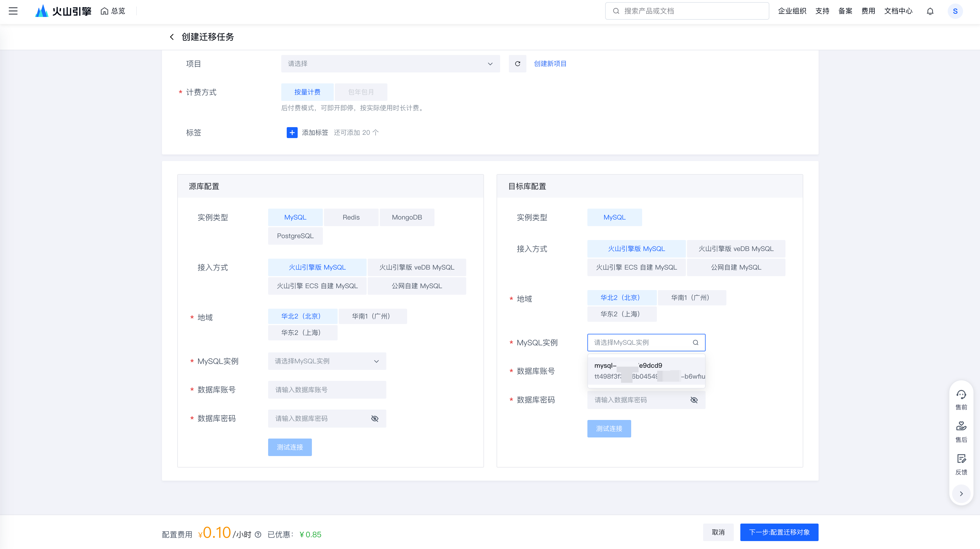Select source 公网自建 MySQL access
The width and height of the screenshot is (980, 549).
coord(417,286)
